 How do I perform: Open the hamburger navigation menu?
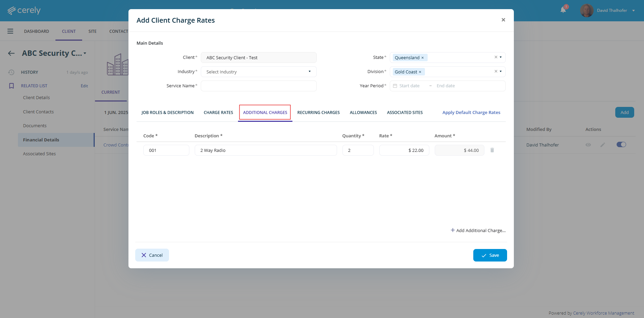10,31
